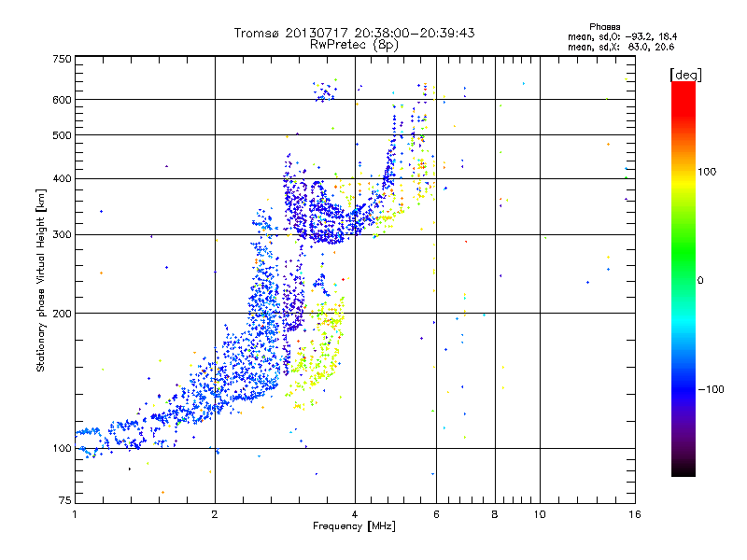Viewport: 747px width, 560px height.
Task: Click the x-axis tick label '6'
Action: click(436, 514)
